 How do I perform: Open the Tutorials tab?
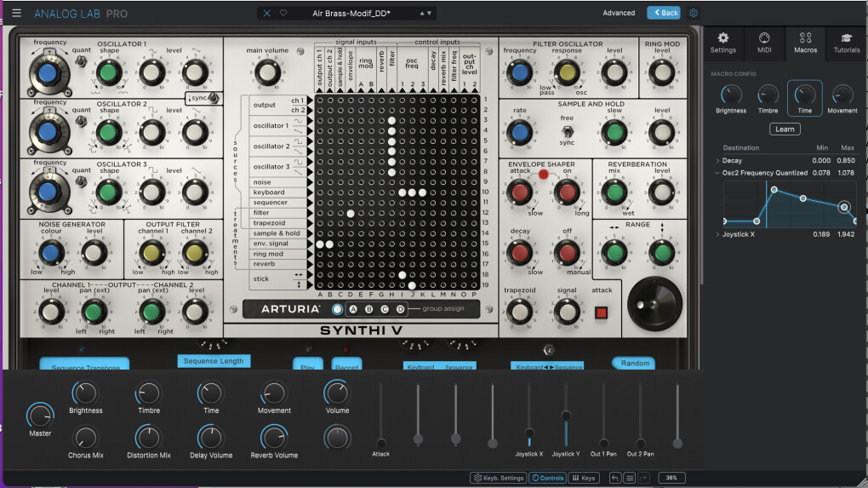pyautogui.click(x=847, y=43)
